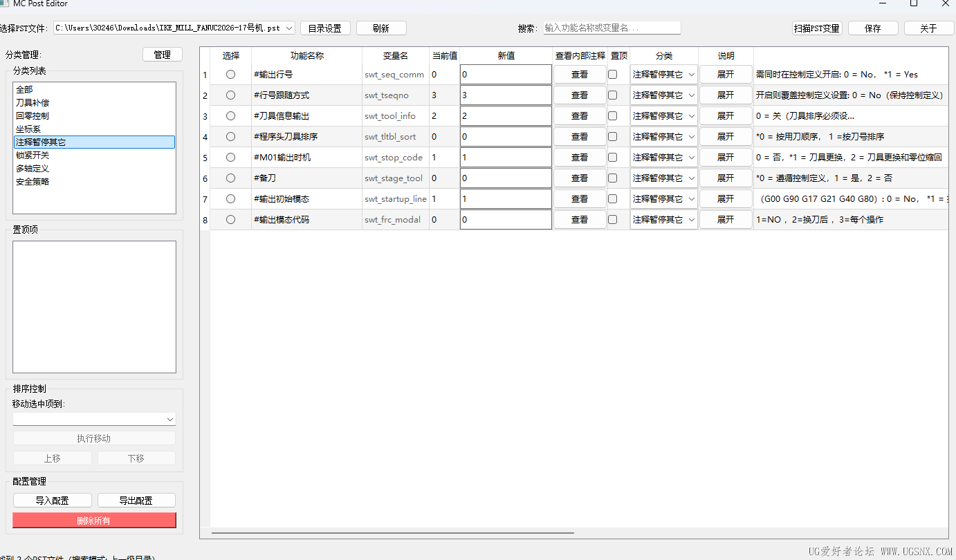Viewport: 956px width, 560px height.
Task: Open 目录设置 directory settings
Action: [x=325, y=28]
